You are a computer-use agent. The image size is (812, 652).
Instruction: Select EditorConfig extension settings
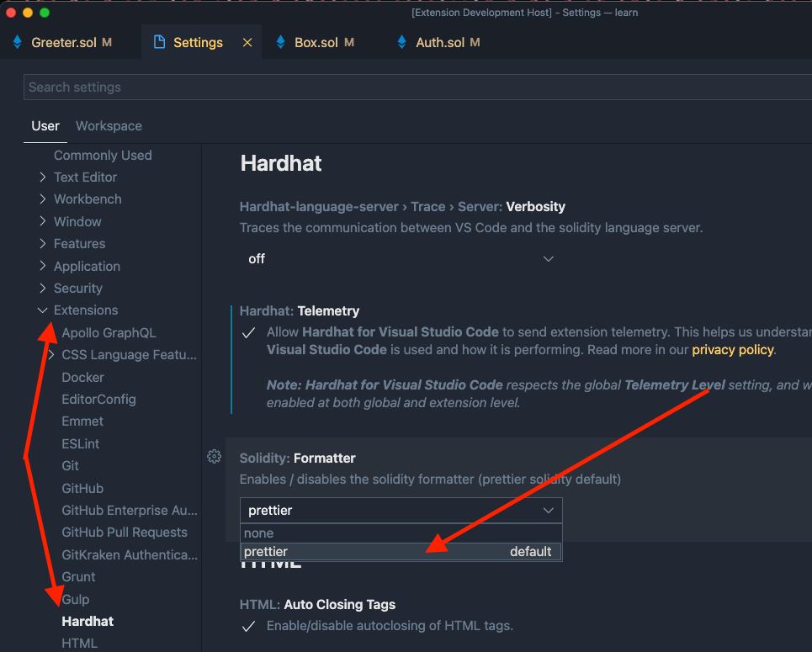99,400
